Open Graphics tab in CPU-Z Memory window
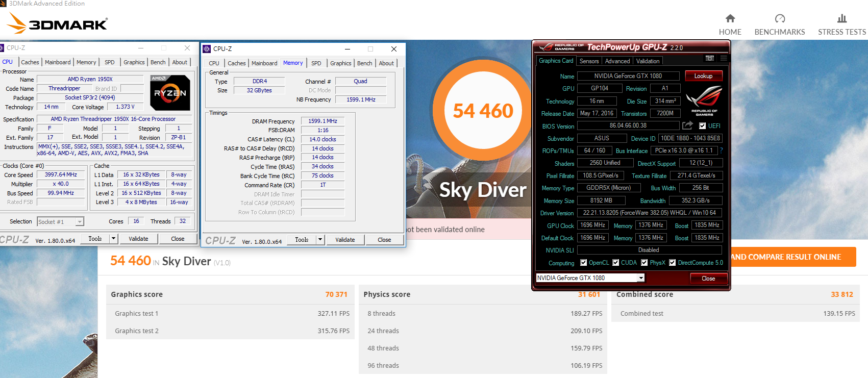This screenshot has height=378, width=868. pyautogui.click(x=341, y=63)
